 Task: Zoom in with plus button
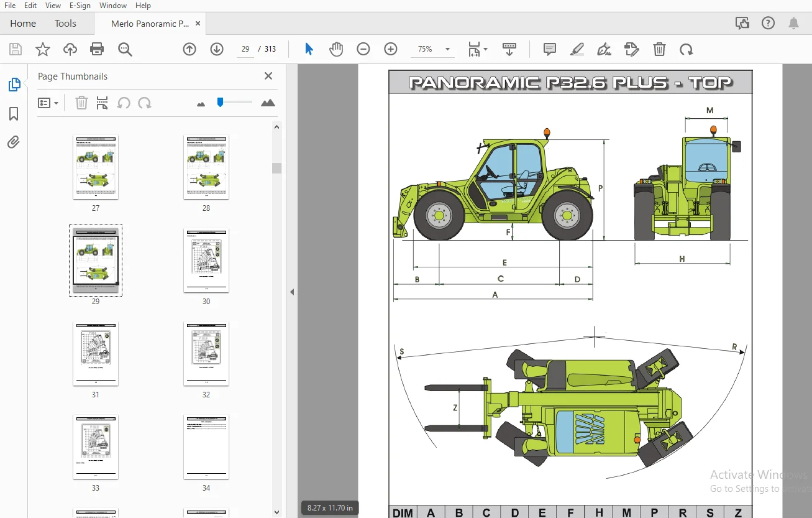tap(391, 49)
